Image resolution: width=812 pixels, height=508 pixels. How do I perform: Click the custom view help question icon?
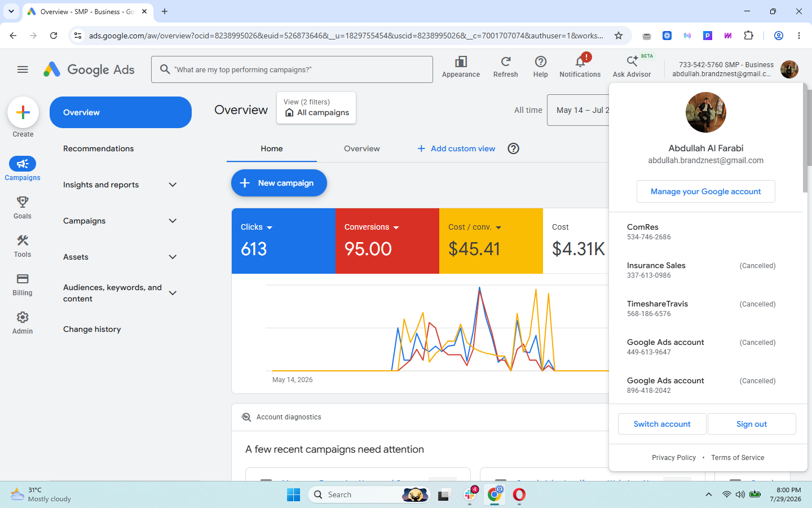(513, 148)
